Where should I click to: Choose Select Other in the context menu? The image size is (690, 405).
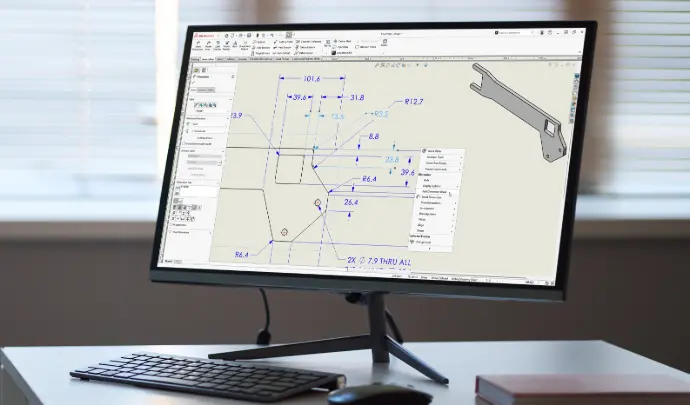click(x=434, y=151)
